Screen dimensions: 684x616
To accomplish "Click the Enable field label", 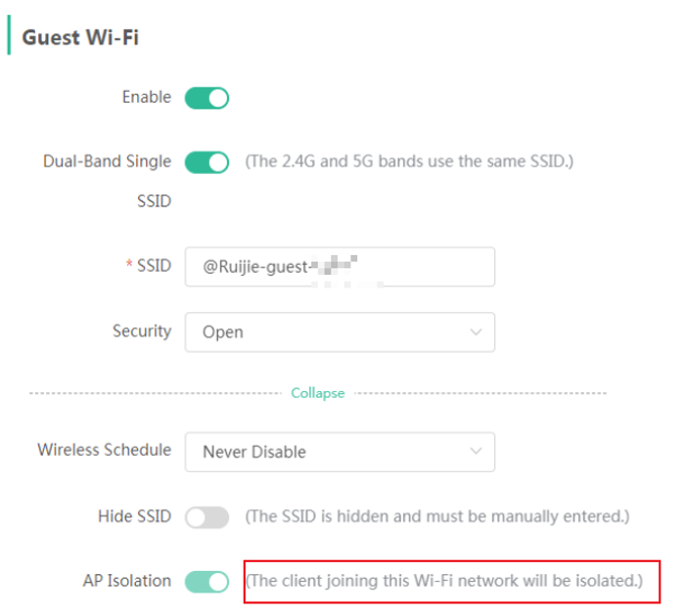I will [146, 98].
